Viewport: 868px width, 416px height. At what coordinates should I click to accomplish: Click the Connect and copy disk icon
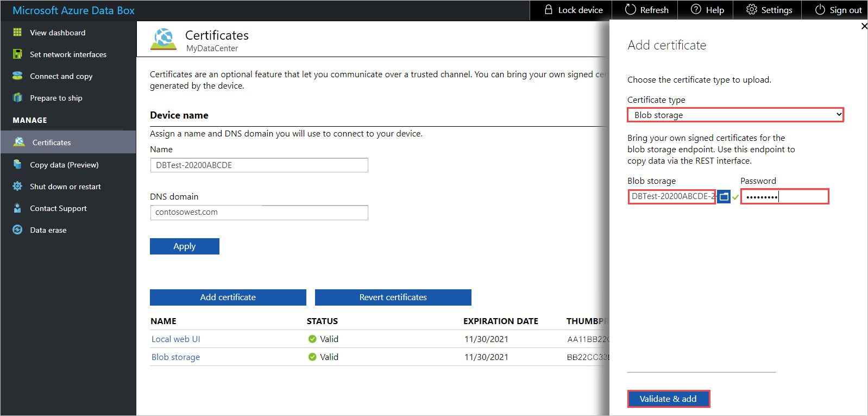(x=17, y=76)
